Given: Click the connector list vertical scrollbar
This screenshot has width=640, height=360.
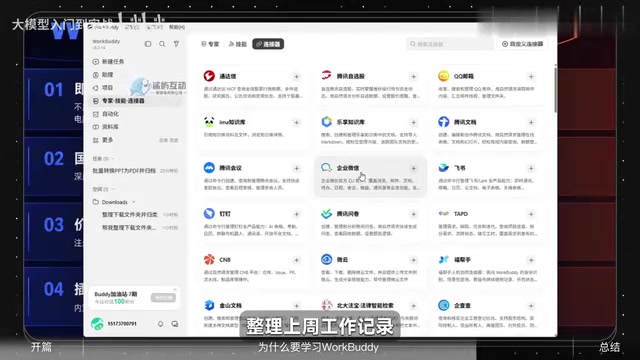Looking at the screenshot, I should click(555, 90).
